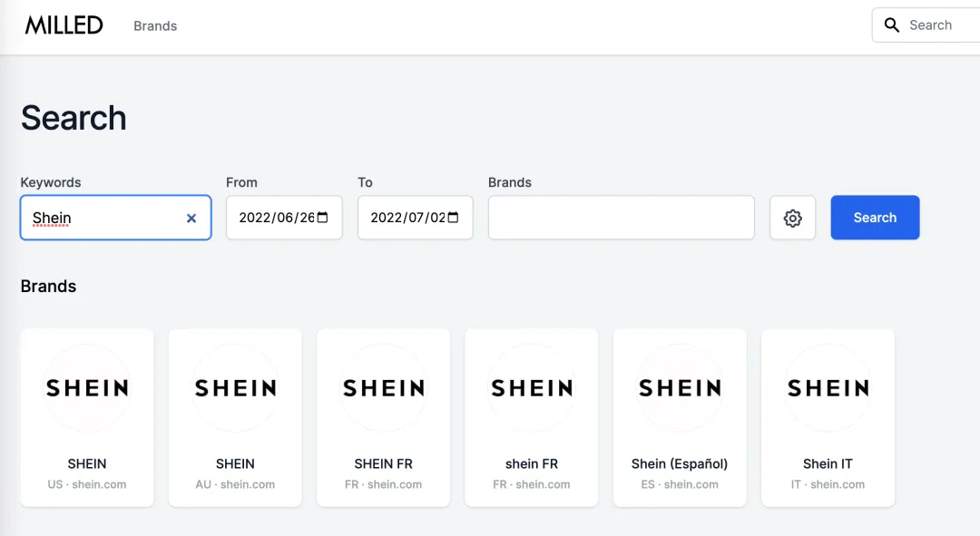Open the Shein (Español) brand card
Screen dimensions: 980x536
click(680, 417)
